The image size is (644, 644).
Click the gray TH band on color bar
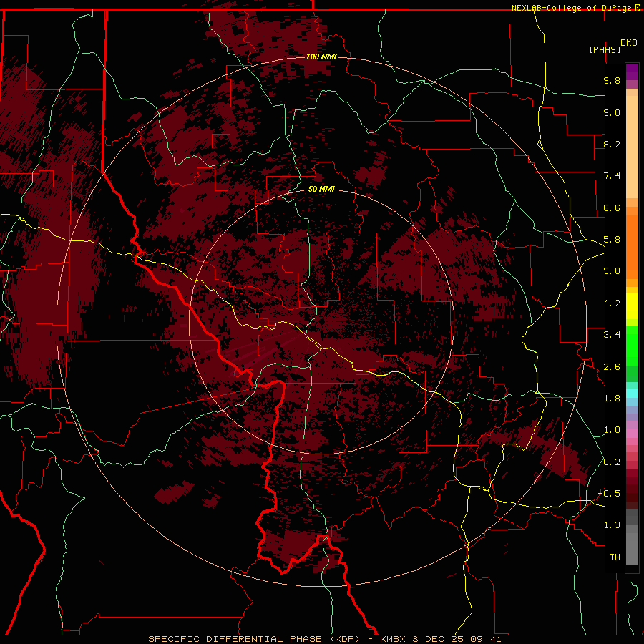(x=632, y=545)
